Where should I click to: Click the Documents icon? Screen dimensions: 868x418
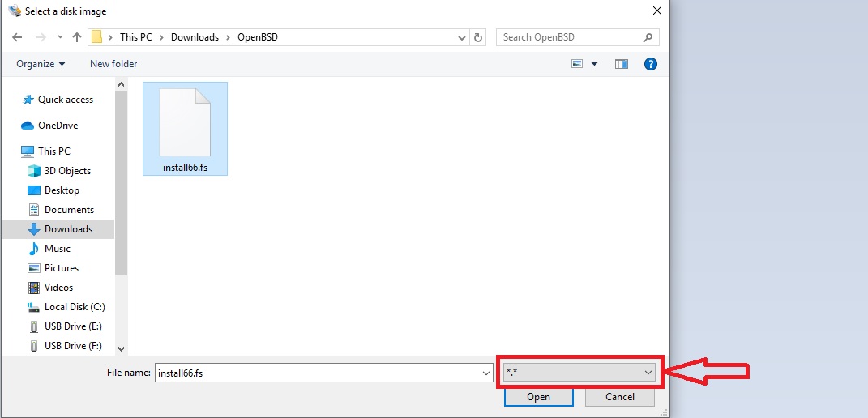34,210
